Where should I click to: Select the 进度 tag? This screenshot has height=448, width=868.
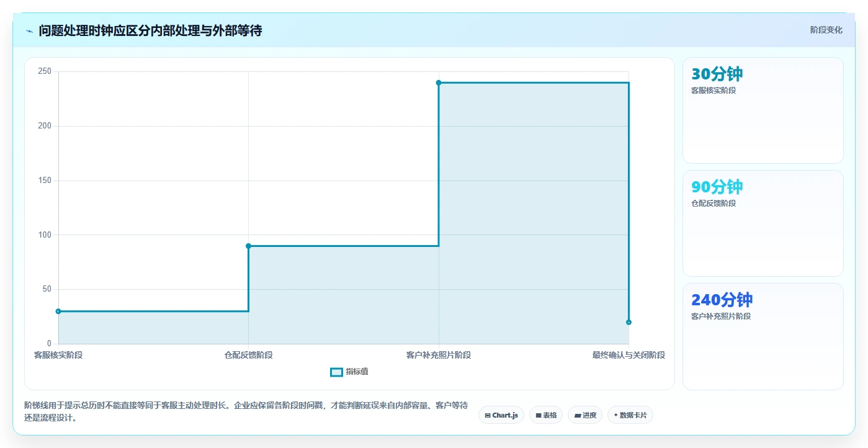tap(585, 415)
